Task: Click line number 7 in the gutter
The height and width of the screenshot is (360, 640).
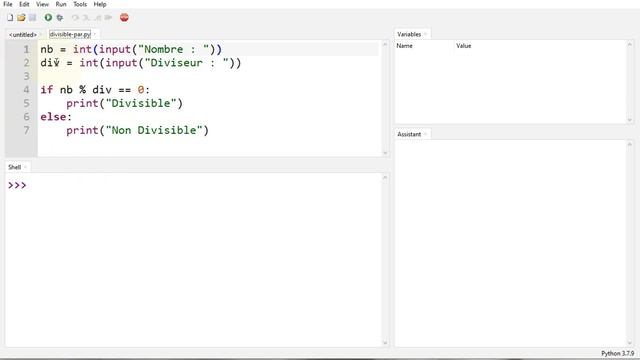Action: [x=27, y=130]
